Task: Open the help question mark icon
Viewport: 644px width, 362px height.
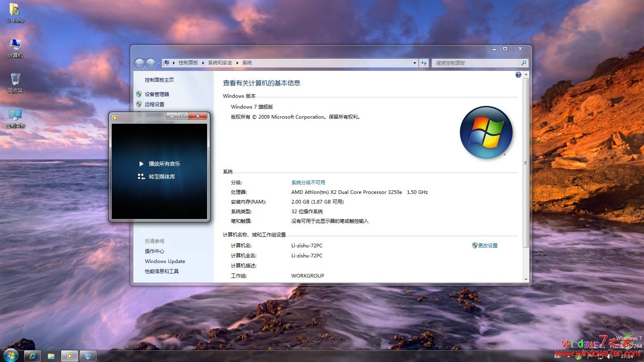Action: point(518,74)
